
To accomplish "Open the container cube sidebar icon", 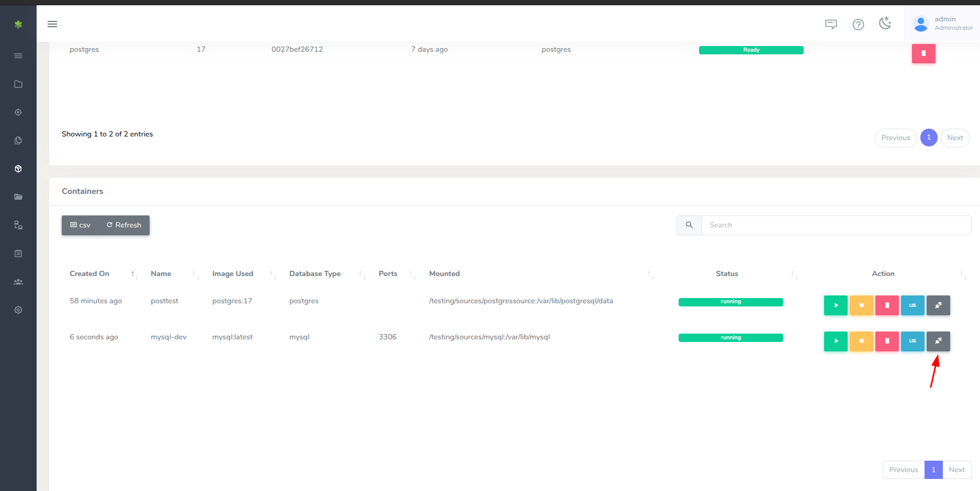I will pyautogui.click(x=18, y=169).
